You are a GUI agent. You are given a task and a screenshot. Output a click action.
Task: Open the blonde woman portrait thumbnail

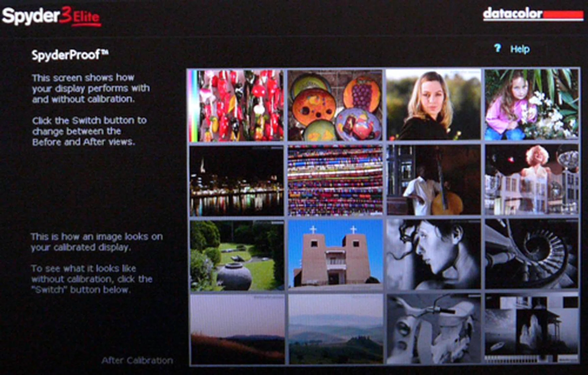pyautogui.click(x=433, y=105)
